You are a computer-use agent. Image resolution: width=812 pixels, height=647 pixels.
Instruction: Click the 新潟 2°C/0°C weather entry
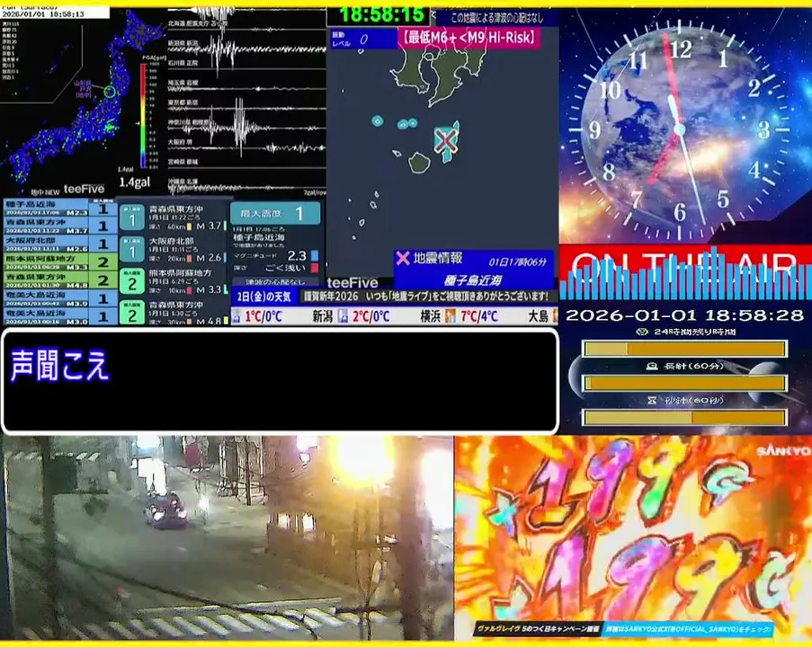351,315
